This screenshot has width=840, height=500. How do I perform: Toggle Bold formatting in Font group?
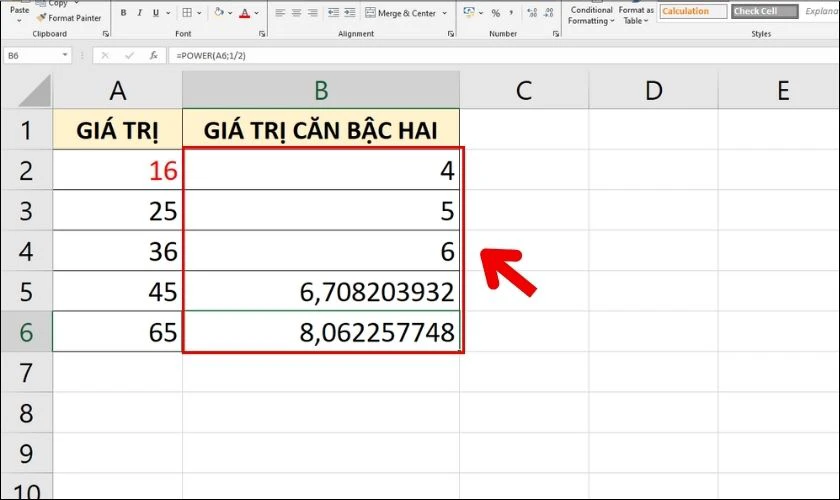pyautogui.click(x=124, y=12)
